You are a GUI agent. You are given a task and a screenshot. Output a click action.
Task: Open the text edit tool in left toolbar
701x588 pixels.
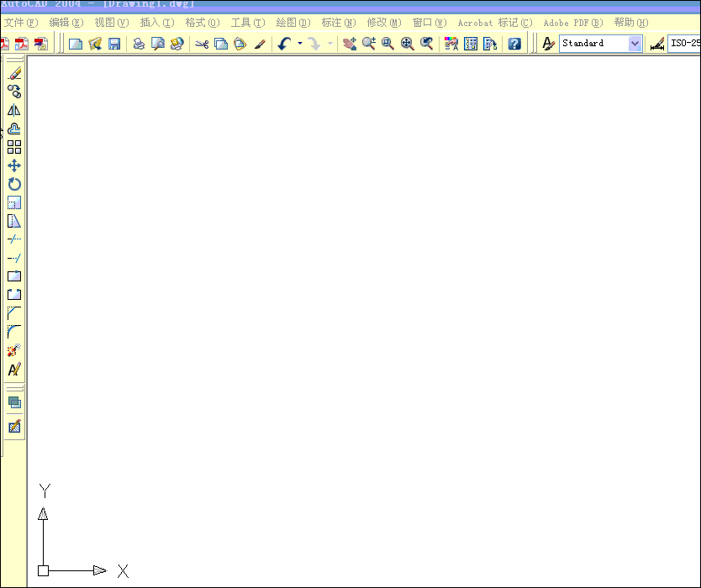(14, 370)
